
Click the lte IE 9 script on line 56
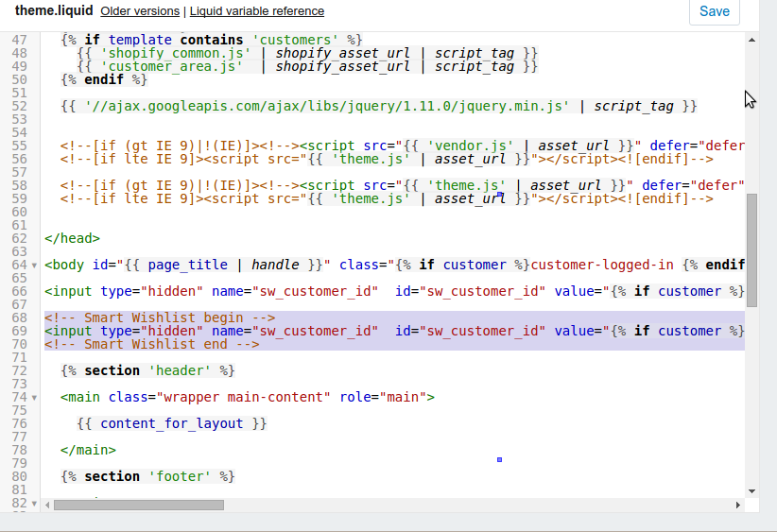387,159
